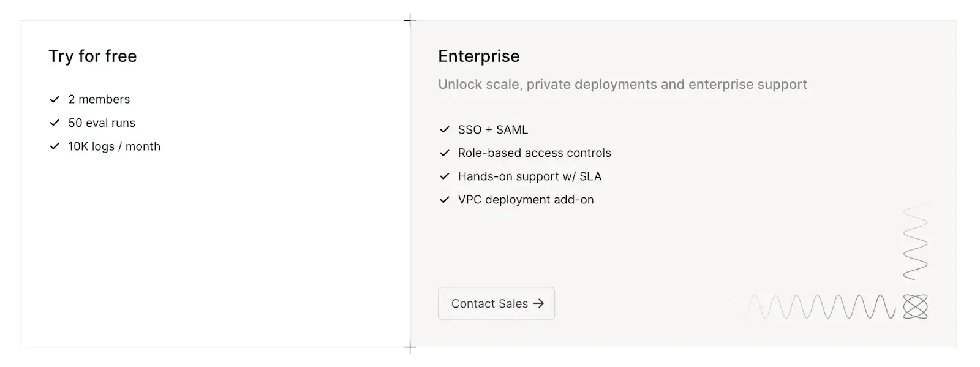Screen dimensions: 980x367
Task: Click the checkmark beside "SSO + SAML"
Action: pyautogui.click(x=445, y=130)
